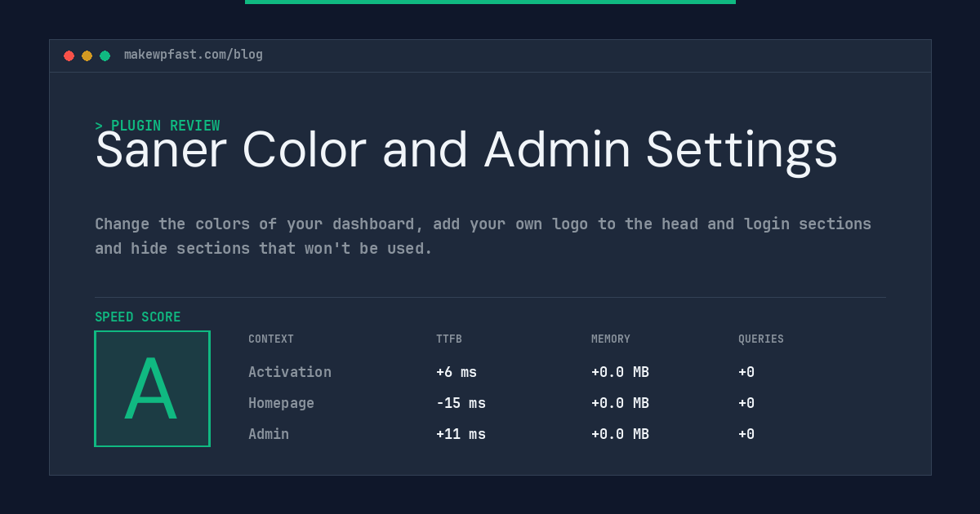Click the '> PLUGIN REVIEW' label
980x514 pixels.
[158, 126]
